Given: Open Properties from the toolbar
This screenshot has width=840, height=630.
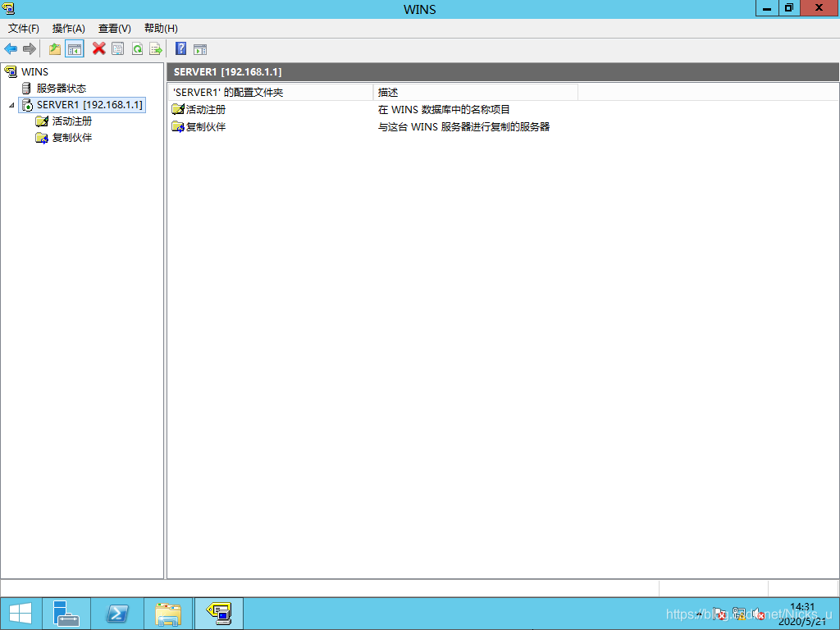Looking at the screenshot, I should [x=118, y=49].
